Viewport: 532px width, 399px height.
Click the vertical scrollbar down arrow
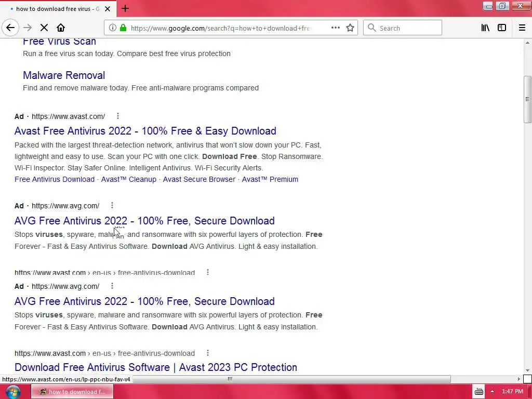pos(527,370)
